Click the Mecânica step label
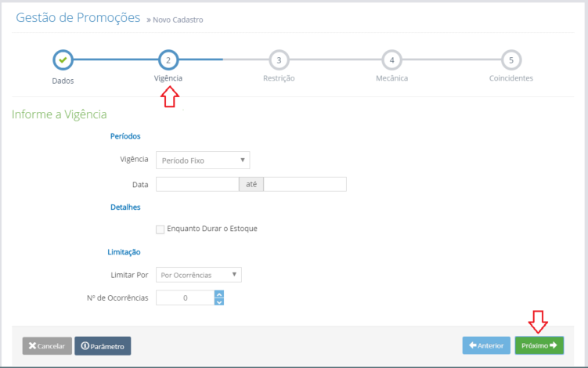 click(x=391, y=78)
